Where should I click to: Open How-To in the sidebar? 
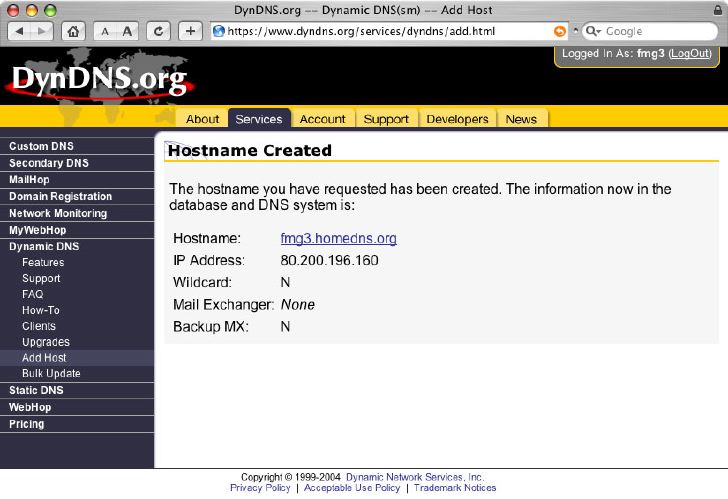[x=40, y=310]
